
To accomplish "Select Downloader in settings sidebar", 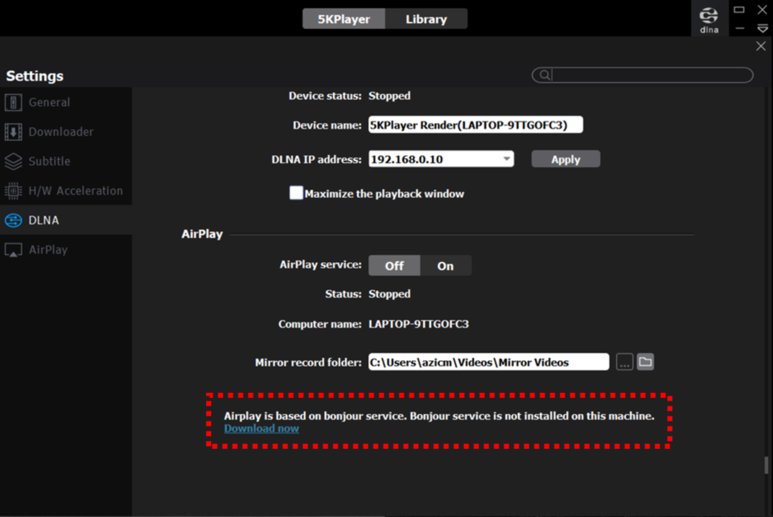I will click(66, 132).
